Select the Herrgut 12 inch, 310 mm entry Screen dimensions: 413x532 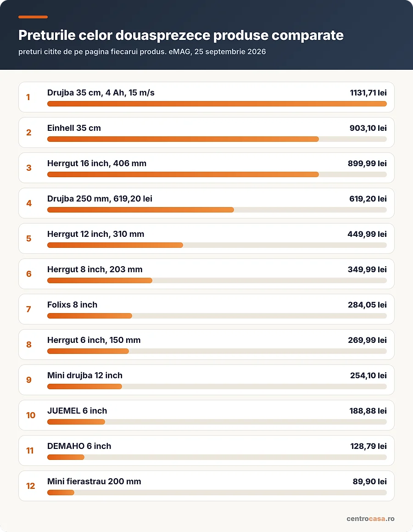[206, 239]
